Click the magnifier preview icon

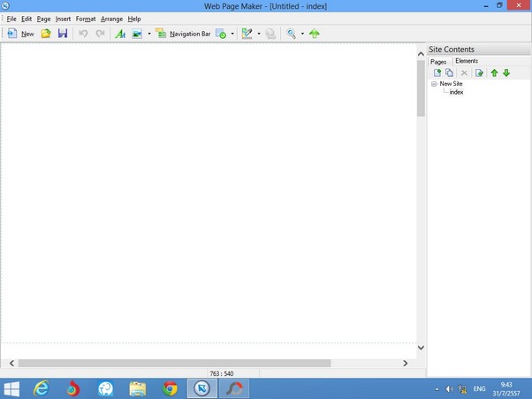pos(291,34)
